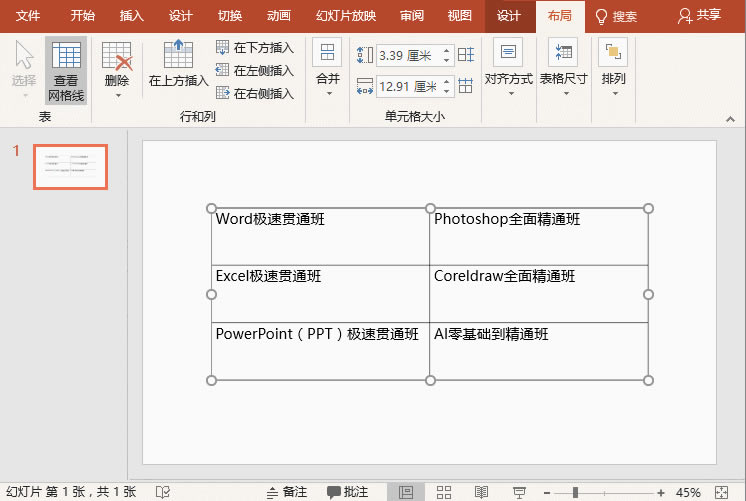Collapse the ribbon with the chevron

[x=730, y=119]
